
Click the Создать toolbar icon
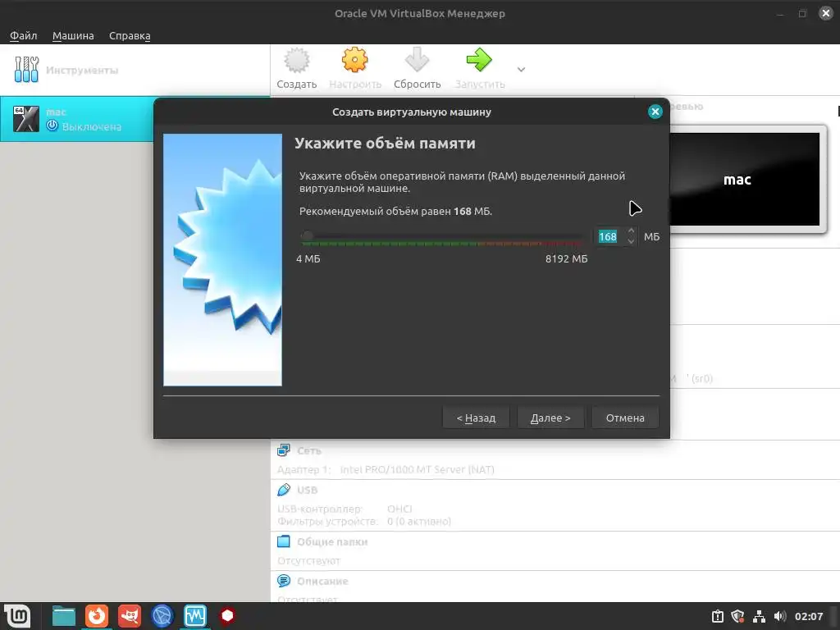(x=296, y=60)
